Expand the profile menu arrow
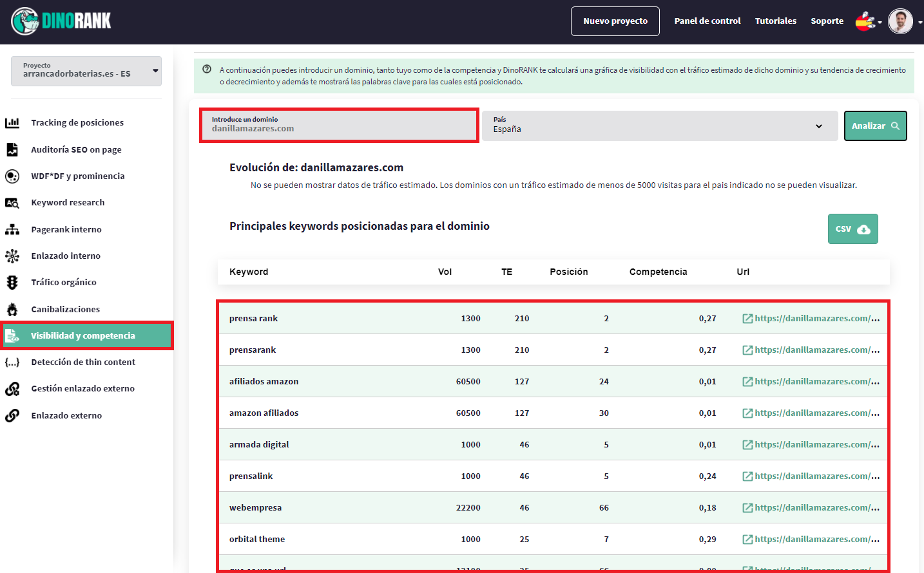Screen dimensions: 924x573 [920, 23]
